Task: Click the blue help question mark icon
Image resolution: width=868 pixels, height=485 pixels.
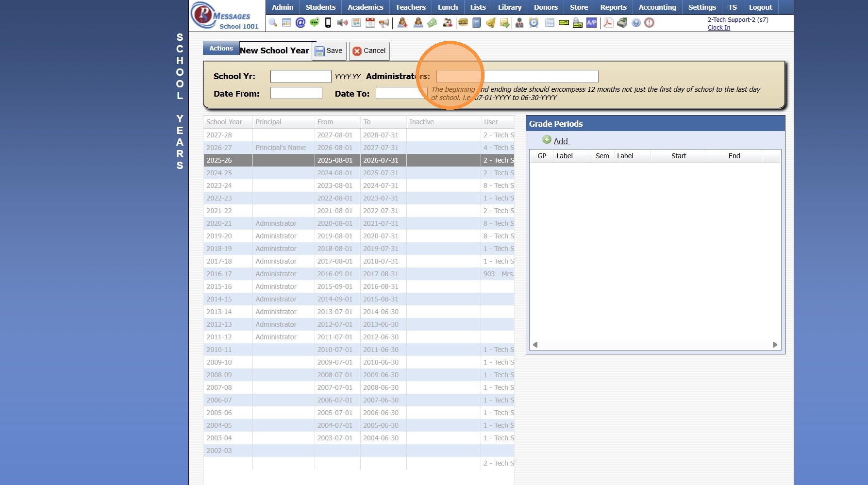Action: (x=636, y=23)
